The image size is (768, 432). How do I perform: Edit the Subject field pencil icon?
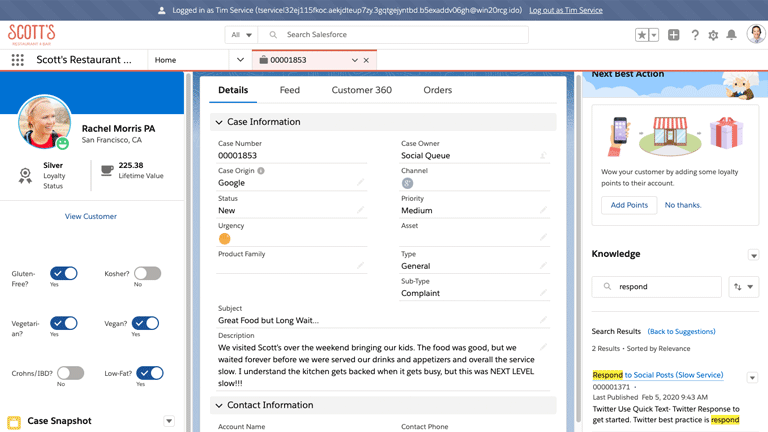[543, 320]
